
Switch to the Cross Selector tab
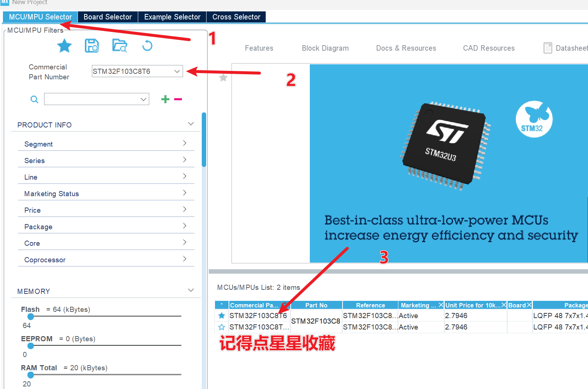pyautogui.click(x=236, y=17)
